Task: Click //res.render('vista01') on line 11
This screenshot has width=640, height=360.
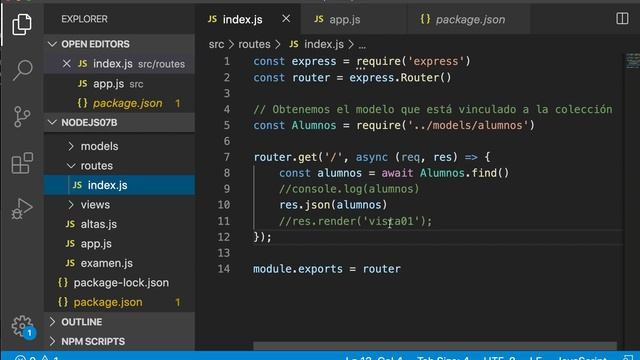Action: 355,221
